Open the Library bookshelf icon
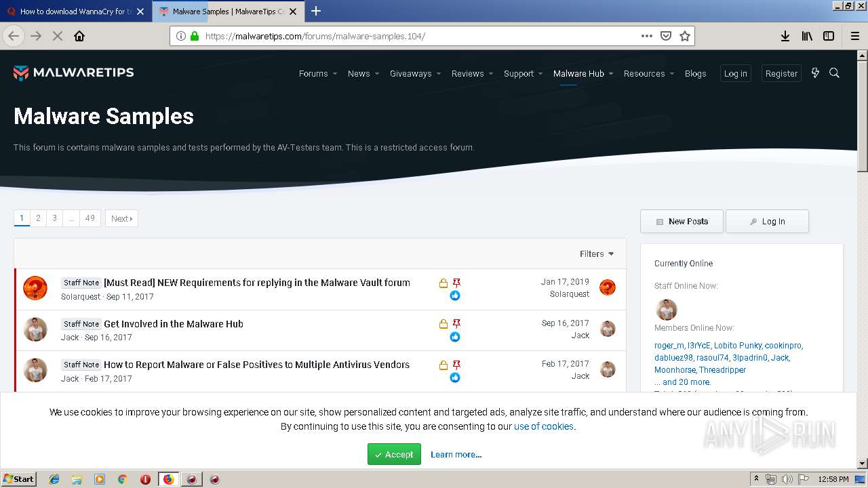Viewport: 868px width, 488px height. [x=807, y=36]
